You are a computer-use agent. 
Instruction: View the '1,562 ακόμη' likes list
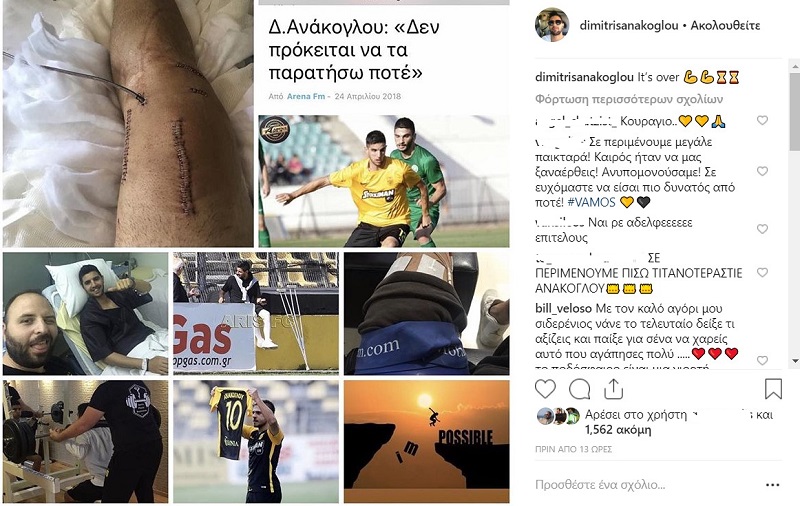pyautogui.click(x=618, y=430)
